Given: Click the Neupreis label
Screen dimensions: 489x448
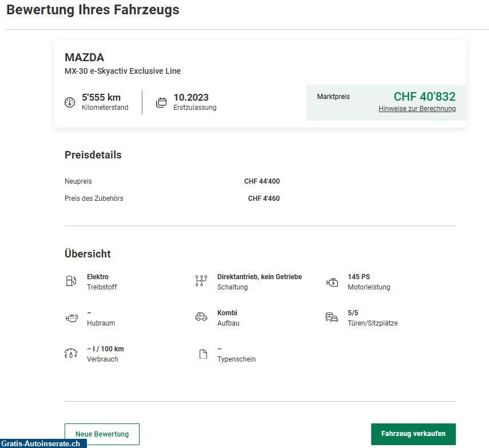Looking at the screenshot, I should (x=78, y=181).
